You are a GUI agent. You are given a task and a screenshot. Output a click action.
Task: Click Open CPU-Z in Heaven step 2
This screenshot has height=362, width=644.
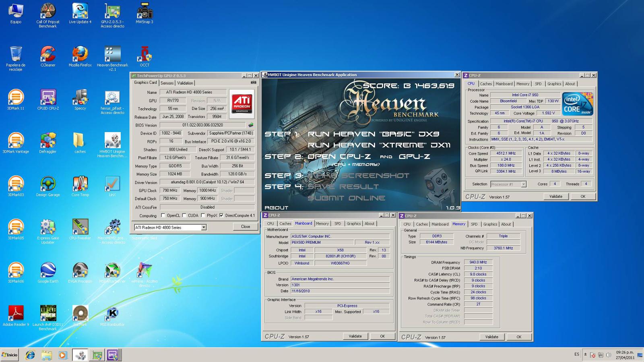click(x=339, y=157)
